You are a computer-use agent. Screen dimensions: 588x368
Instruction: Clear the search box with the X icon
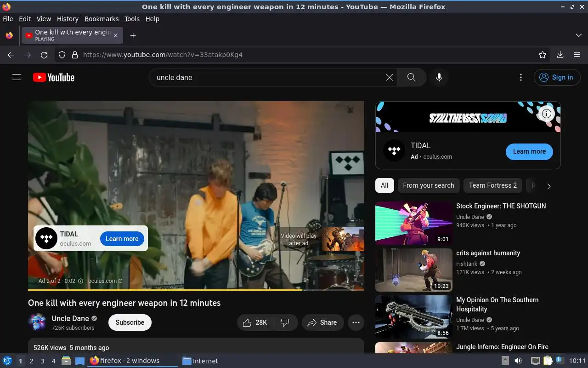coord(390,77)
